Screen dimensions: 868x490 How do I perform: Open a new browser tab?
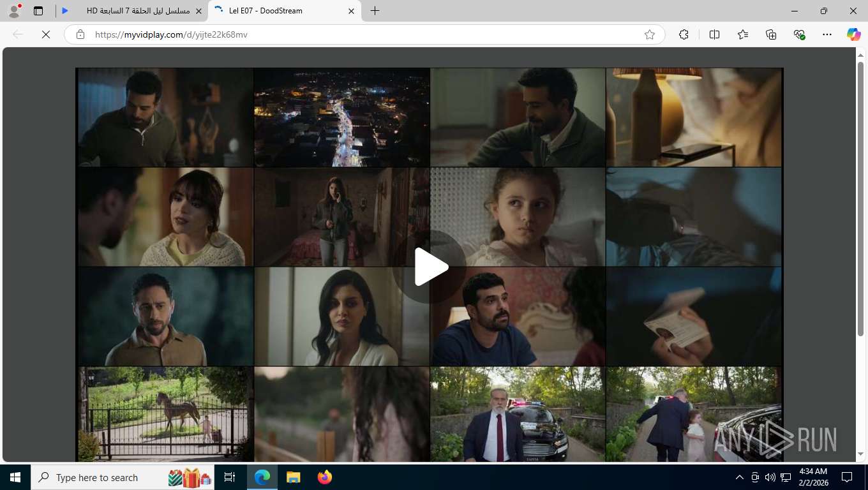pos(375,11)
